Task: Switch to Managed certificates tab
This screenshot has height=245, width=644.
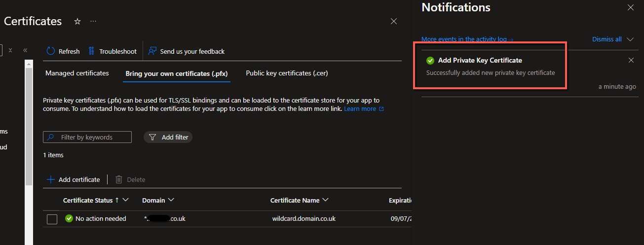Action: pyautogui.click(x=77, y=73)
